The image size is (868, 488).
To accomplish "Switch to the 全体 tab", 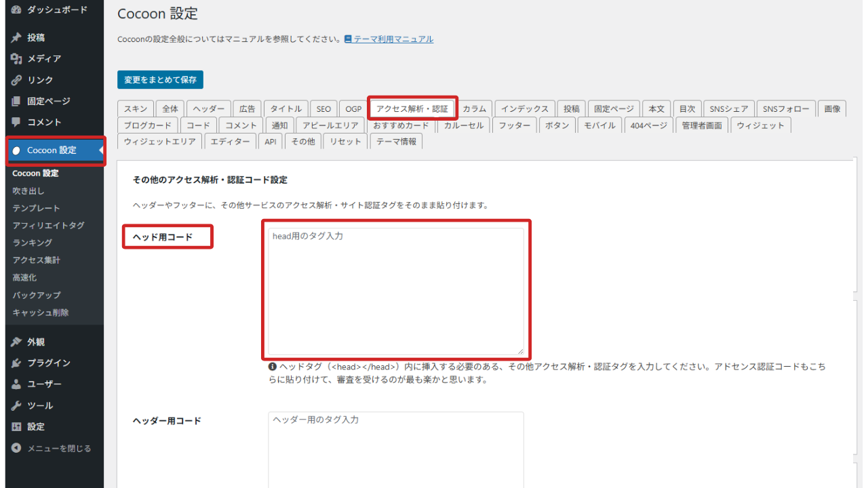I will 170,108.
